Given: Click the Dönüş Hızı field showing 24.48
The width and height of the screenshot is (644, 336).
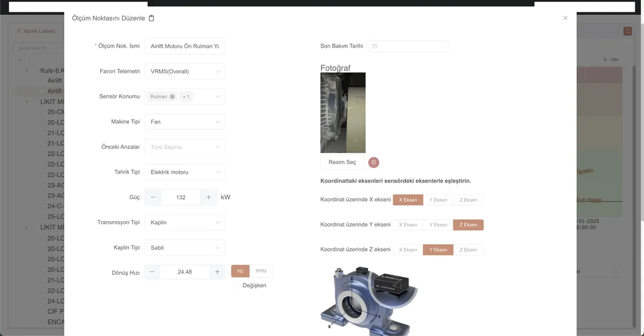Looking at the screenshot, I should tap(185, 272).
